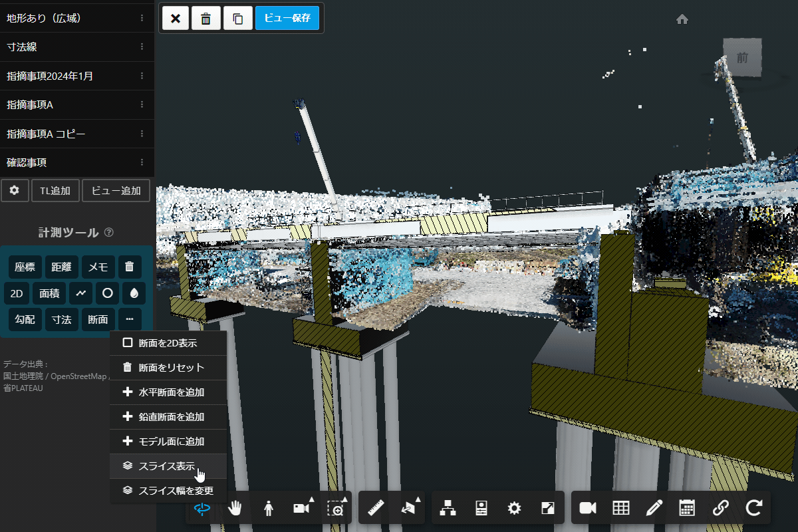Image resolution: width=798 pixels, height=532 pixels.
Task: Open the calendar schedule icon
Action: (x=687, y=509)
